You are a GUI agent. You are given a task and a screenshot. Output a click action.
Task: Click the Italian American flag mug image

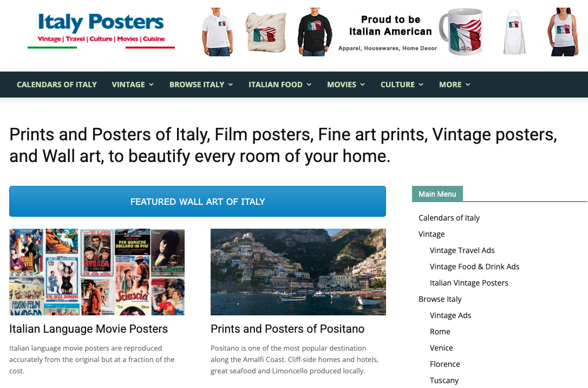click(x=461, y=31)
